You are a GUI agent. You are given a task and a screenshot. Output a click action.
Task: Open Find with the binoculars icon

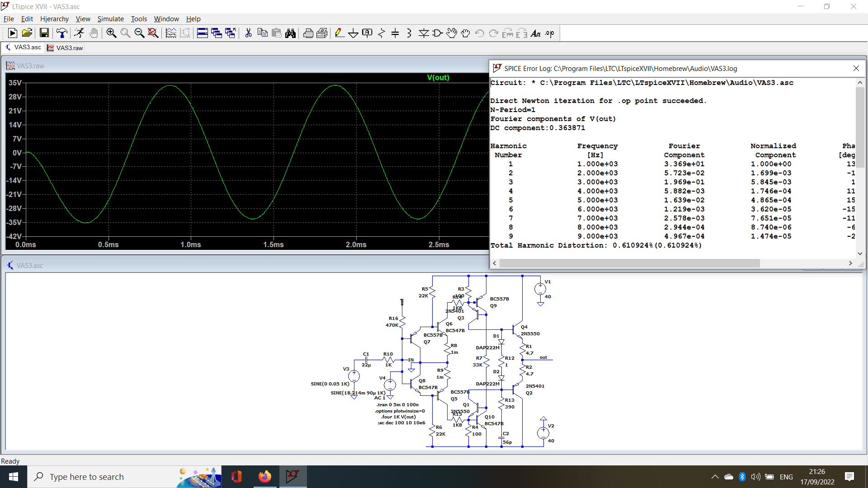290,33
